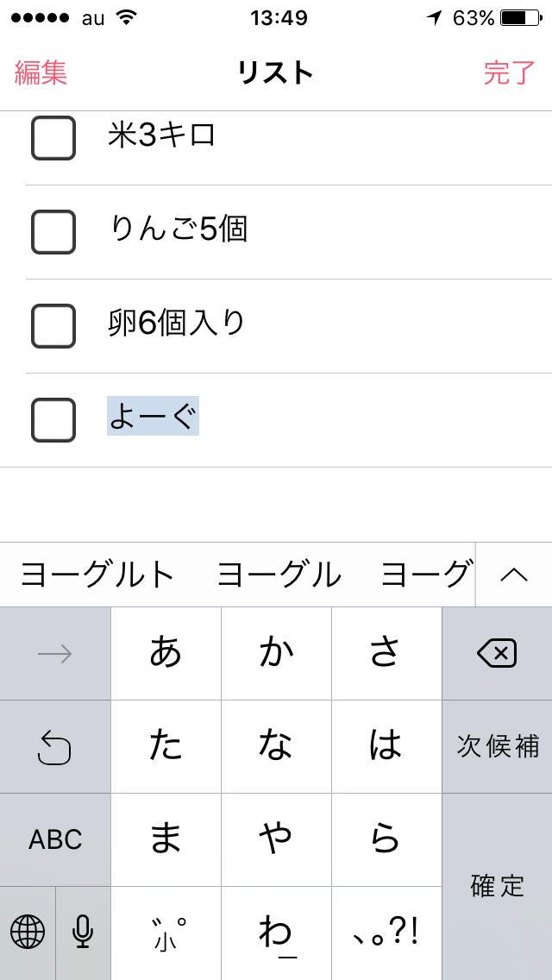Image resolution: width=552 pixels, height=980 pixels.
Task: Tap the microphone dictation icon
Action: click(83, 932)
